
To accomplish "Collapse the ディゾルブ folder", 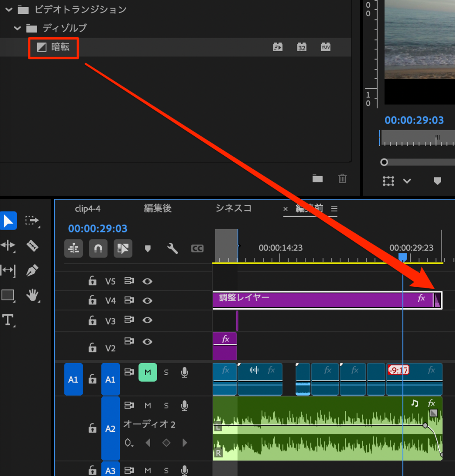I will [18, 28].
